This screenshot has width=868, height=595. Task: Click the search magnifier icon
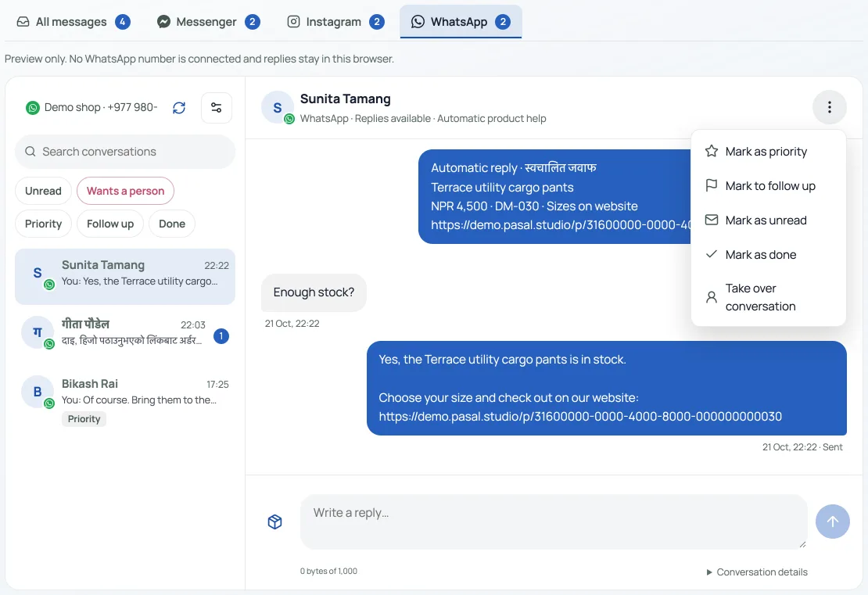30,151
